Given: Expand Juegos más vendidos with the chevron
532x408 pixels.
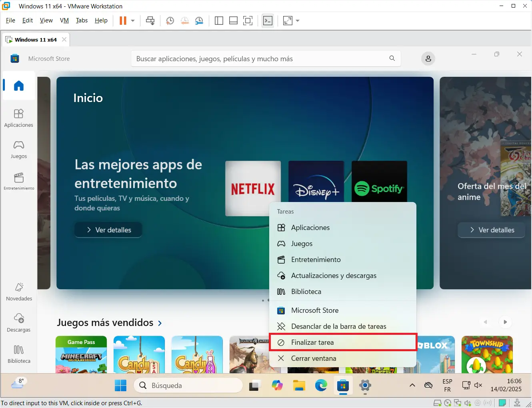Looking at the screenshot, I should point(160,323).
